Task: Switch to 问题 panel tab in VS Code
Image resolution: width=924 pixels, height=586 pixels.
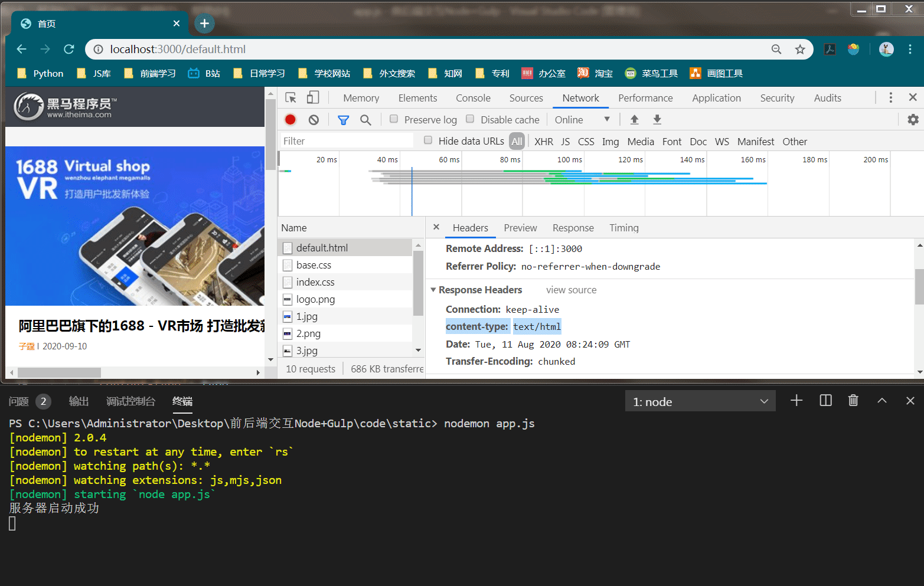Action: click(18, 401)
